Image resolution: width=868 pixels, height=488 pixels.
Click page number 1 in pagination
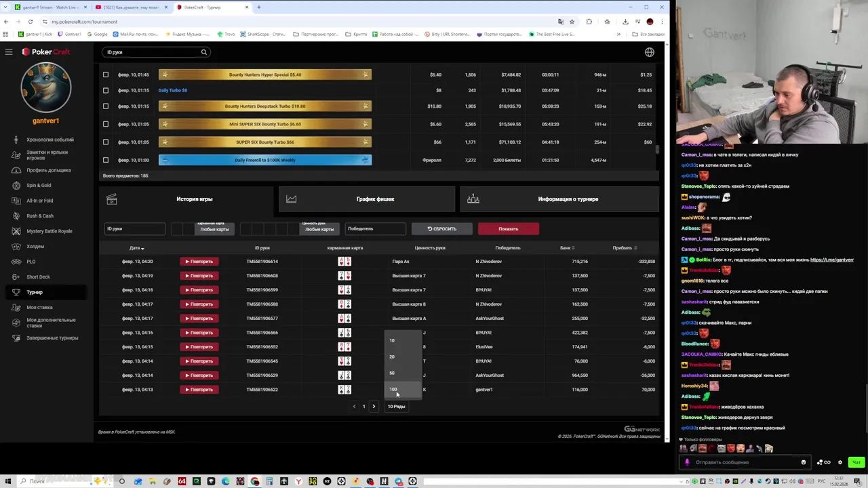point(363,407)
